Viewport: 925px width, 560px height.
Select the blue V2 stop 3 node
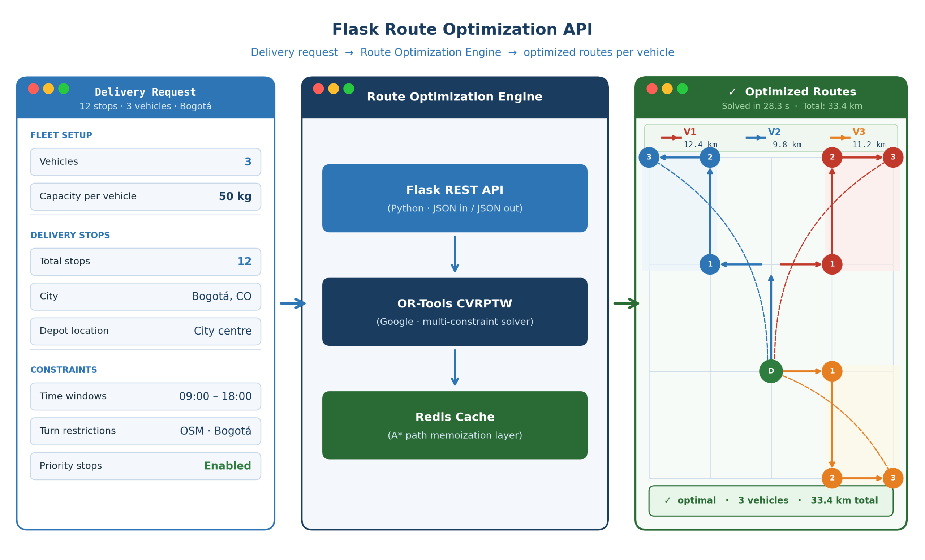[x=649, y=157]
